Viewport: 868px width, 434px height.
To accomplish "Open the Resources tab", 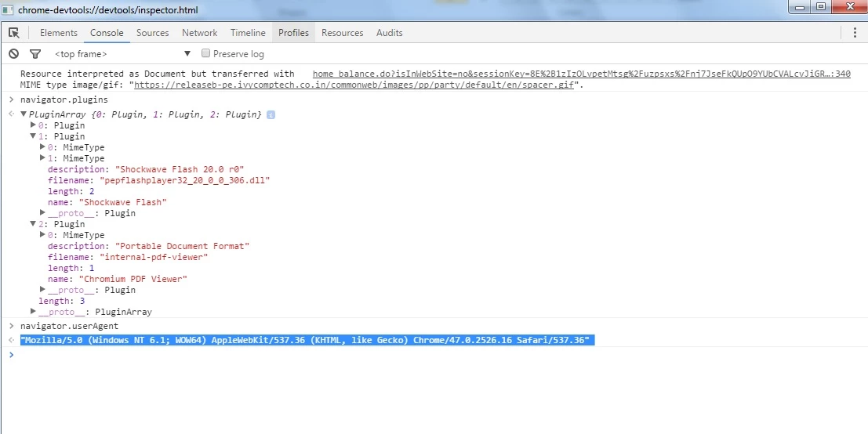I will (x=342, y=33).
